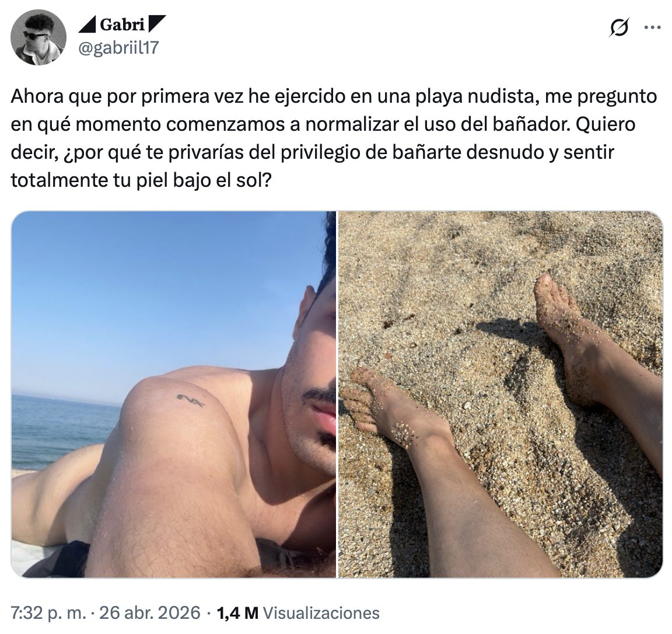The image size is (672, 634).
Task: Click the tweet text about playa nudista
Action: tap(334, 138)
